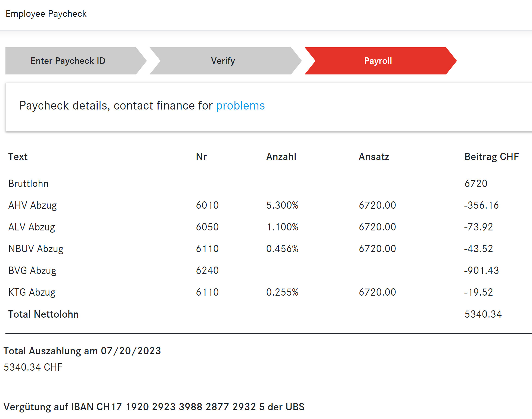Click the Ansatz column header
Screen dimensions: 532x419
pos(374,157)
